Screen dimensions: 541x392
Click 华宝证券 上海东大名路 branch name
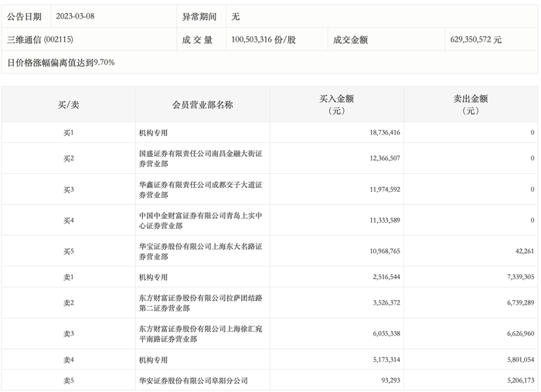[200, 251]
